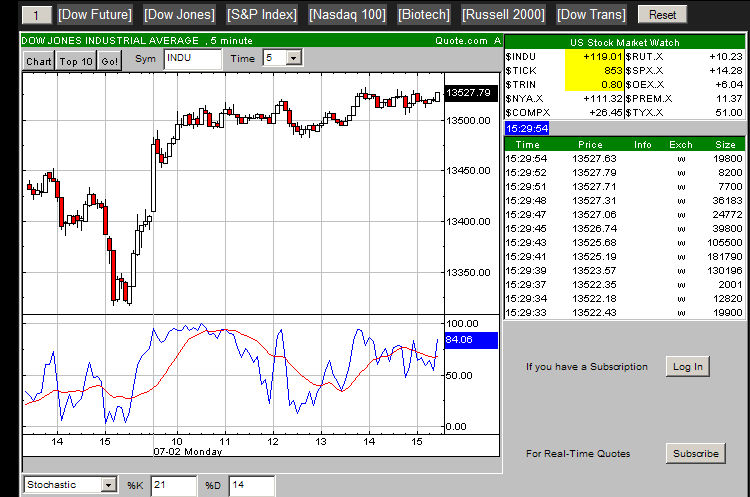This screenshot has width=750, height=497.
Task: Click the Quote.com label in chart title
Action: point(461,41)
